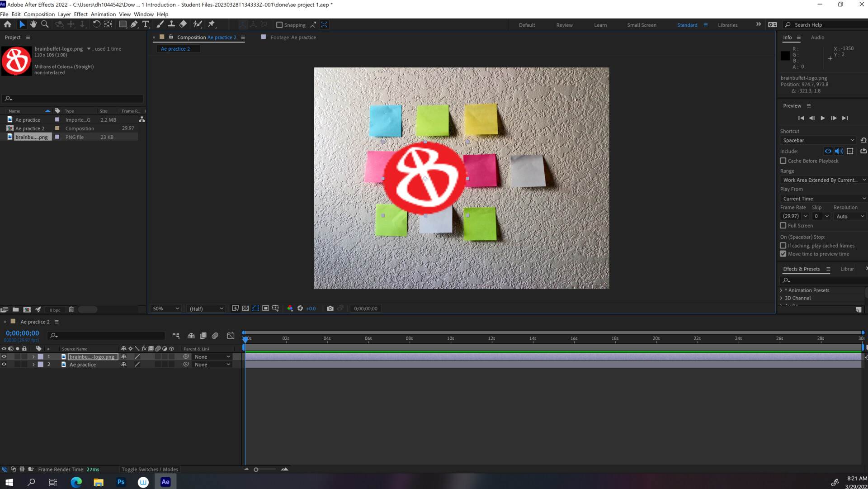Delete selected project item with trash icon
868x489 pixels.
click(71, 310)
